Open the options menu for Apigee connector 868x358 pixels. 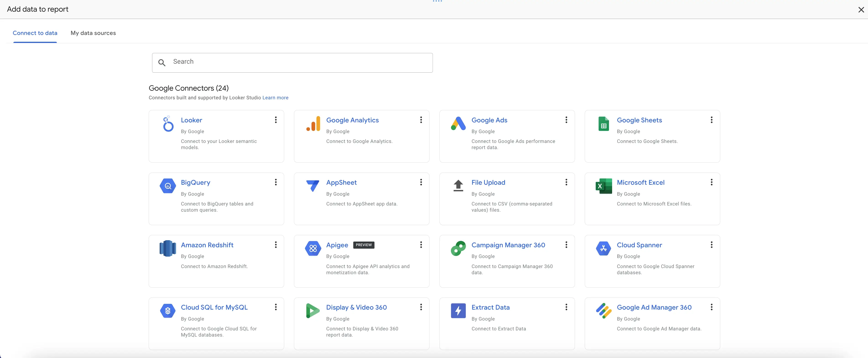pyautogui.click(x=421, y=244)
